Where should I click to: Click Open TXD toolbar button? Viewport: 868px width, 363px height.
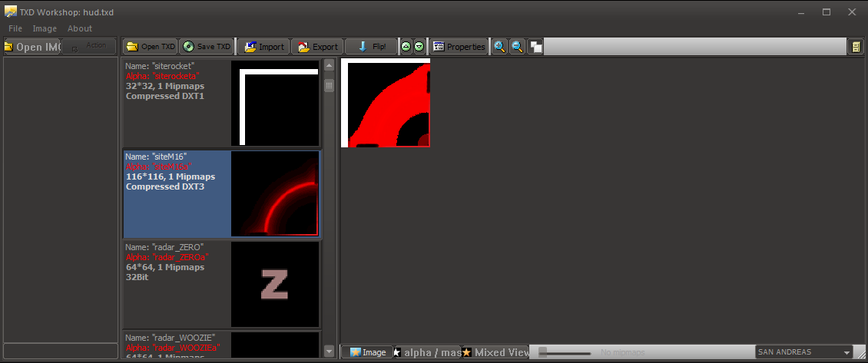tap(151, 47)
